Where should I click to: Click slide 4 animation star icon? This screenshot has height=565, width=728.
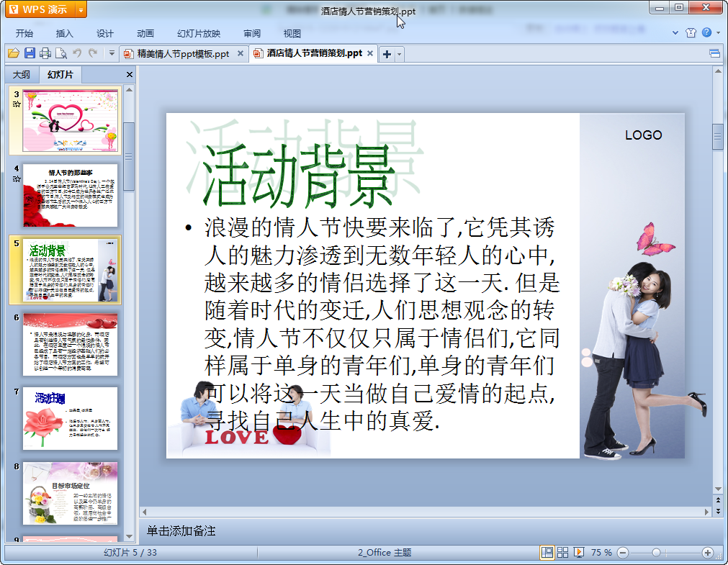17,178
